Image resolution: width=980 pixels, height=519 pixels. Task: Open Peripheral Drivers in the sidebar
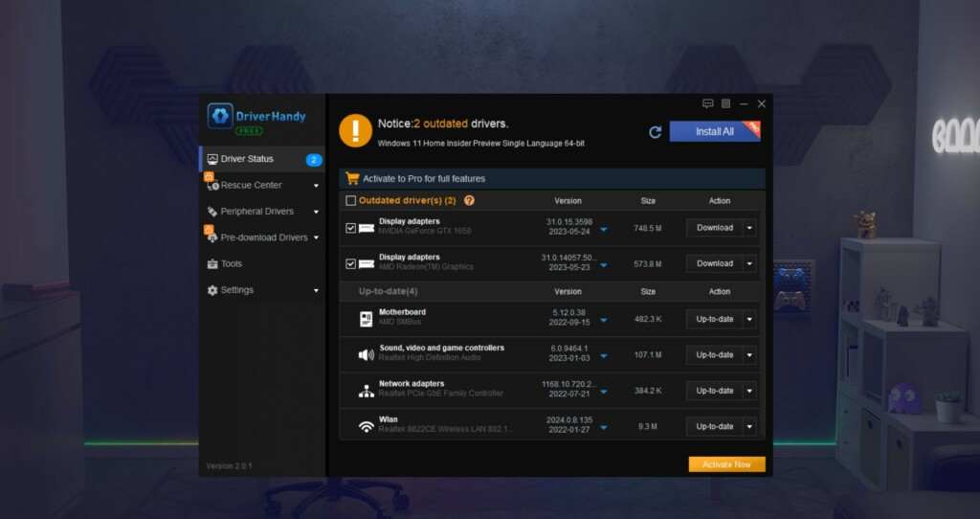pyautogui.click(x=262, y=212)
